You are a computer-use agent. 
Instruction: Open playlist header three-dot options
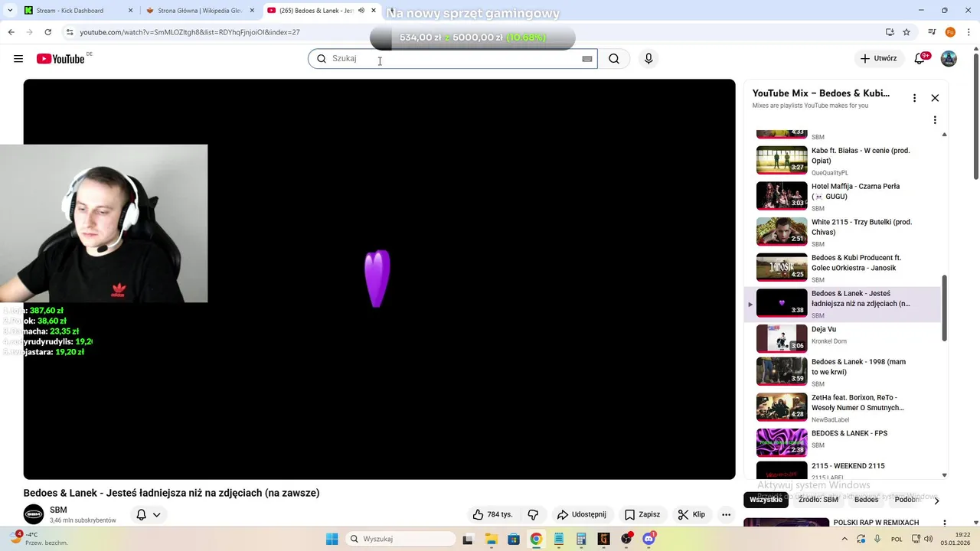[914, 98]
